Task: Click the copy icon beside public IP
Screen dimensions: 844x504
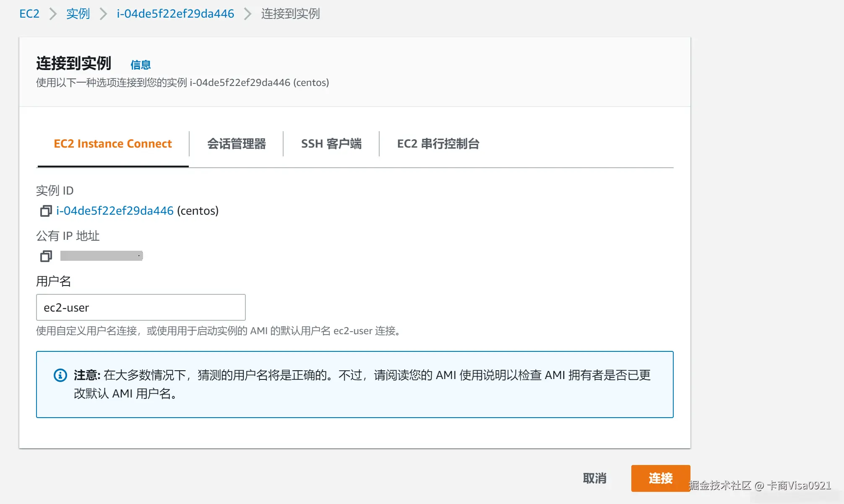Action: point(46,256)
